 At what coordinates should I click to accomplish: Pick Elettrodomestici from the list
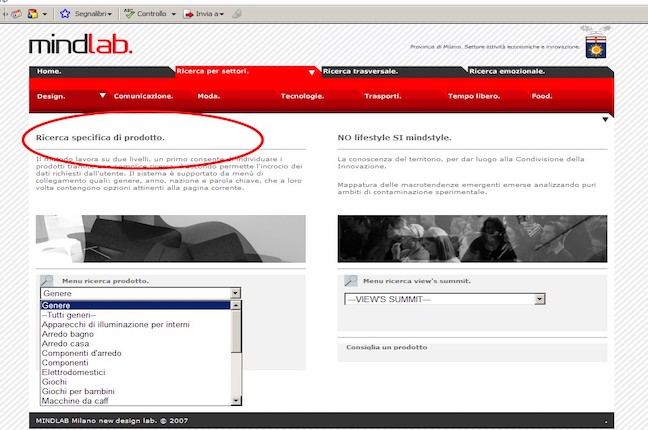(x=136, y=372)
